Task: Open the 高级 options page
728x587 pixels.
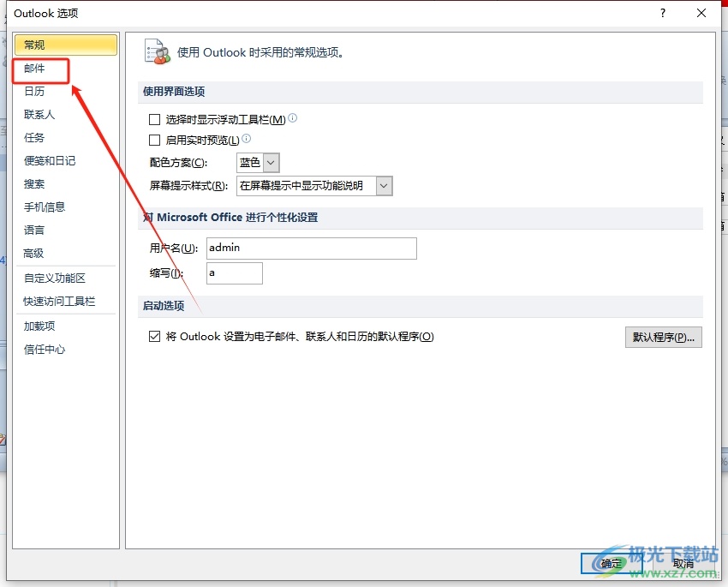Action: 33,254
